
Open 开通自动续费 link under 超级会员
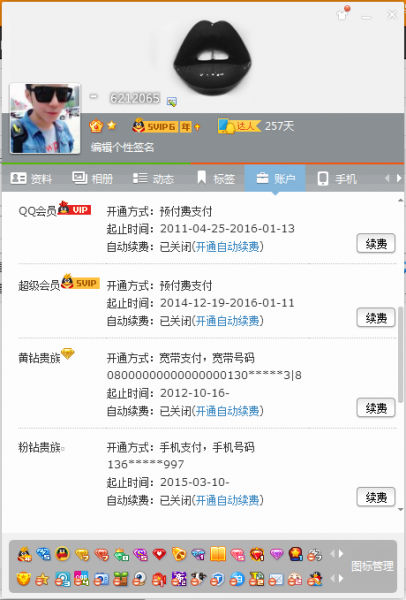tap(227, 321)
